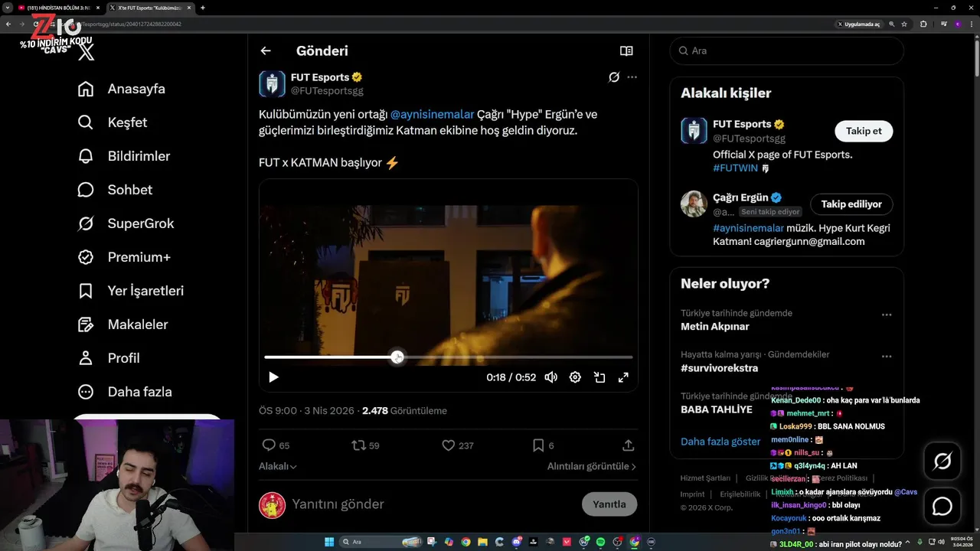Open Profil in the sidebar
This screenshot has width=980, height=551.
109,358
